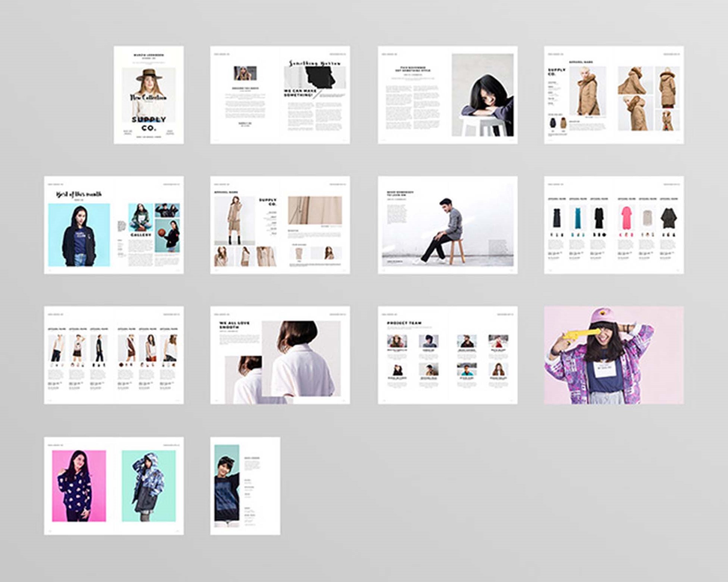Select the We All Love Smooth spread

(280, 355)
